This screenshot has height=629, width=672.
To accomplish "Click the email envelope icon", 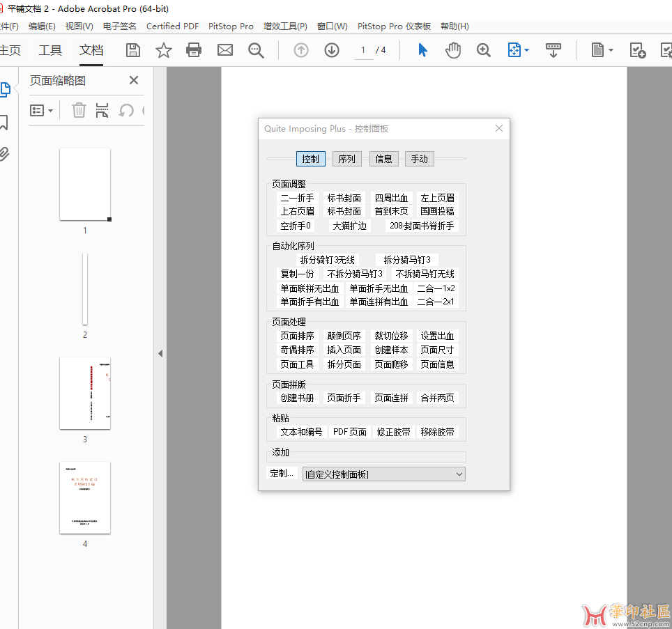I will tap(224, 50).
